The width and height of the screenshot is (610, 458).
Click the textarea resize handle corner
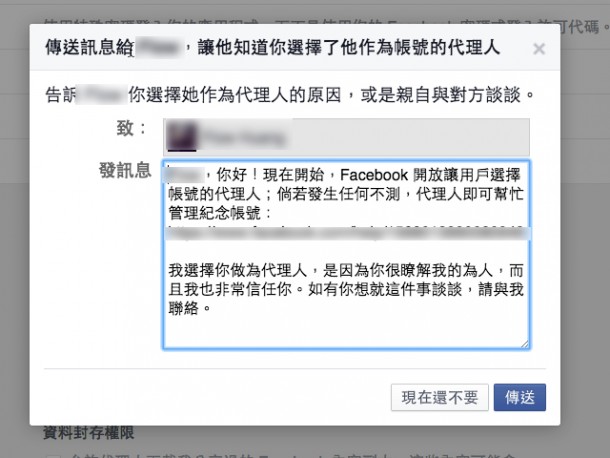tap(525, 344)
